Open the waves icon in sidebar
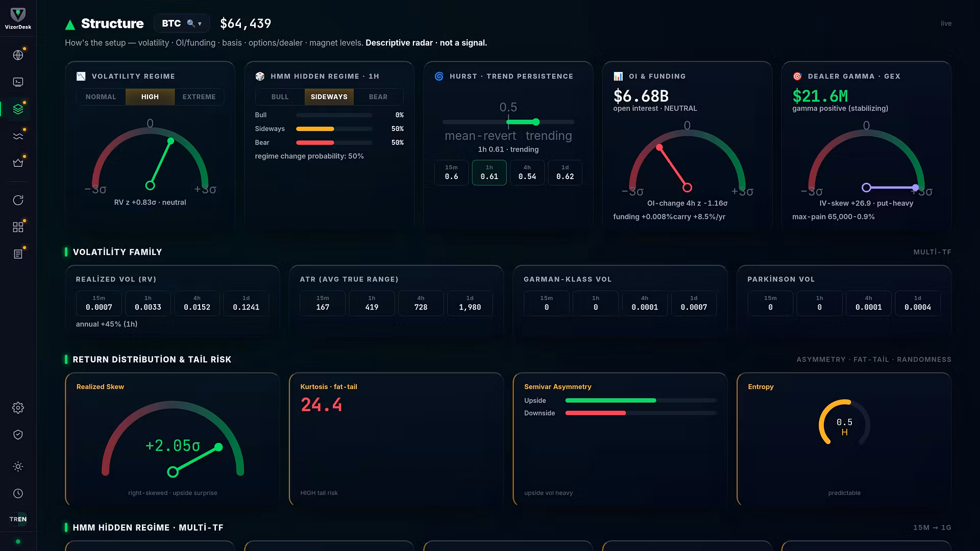980x551 pixels. 18,136
